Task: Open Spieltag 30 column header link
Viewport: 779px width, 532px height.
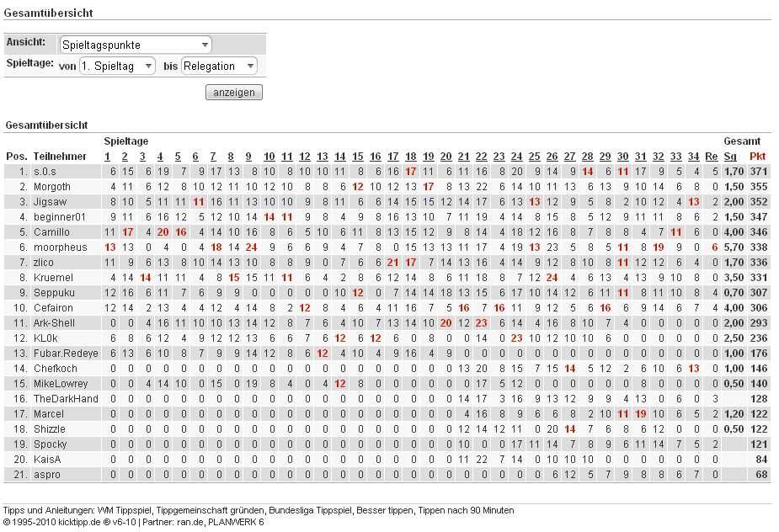Action: pos(622,157)
